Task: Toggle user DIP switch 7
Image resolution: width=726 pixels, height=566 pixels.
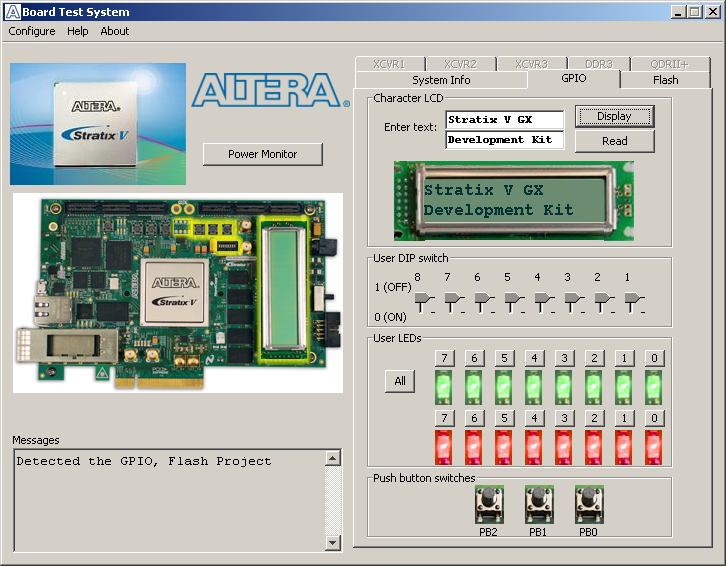Action: pyautogui.click(x=454, y=302)
